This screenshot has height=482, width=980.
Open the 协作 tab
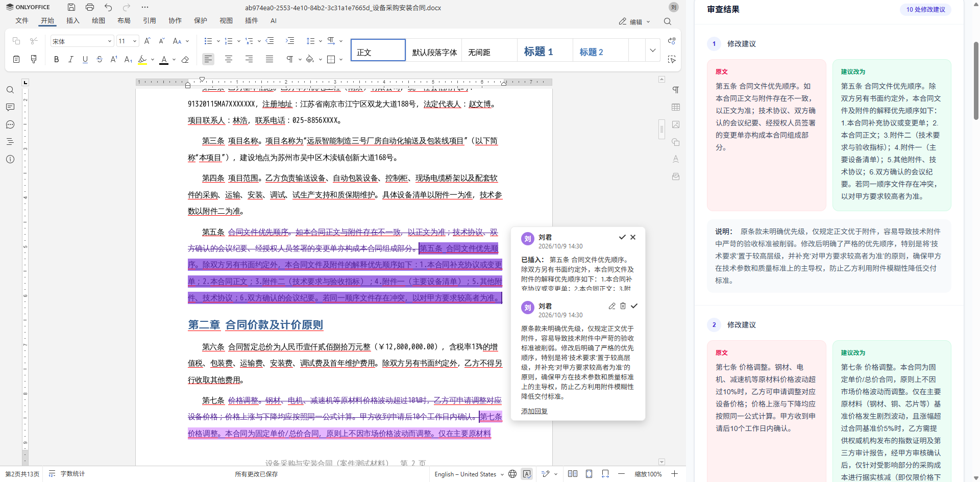point(175,21)
